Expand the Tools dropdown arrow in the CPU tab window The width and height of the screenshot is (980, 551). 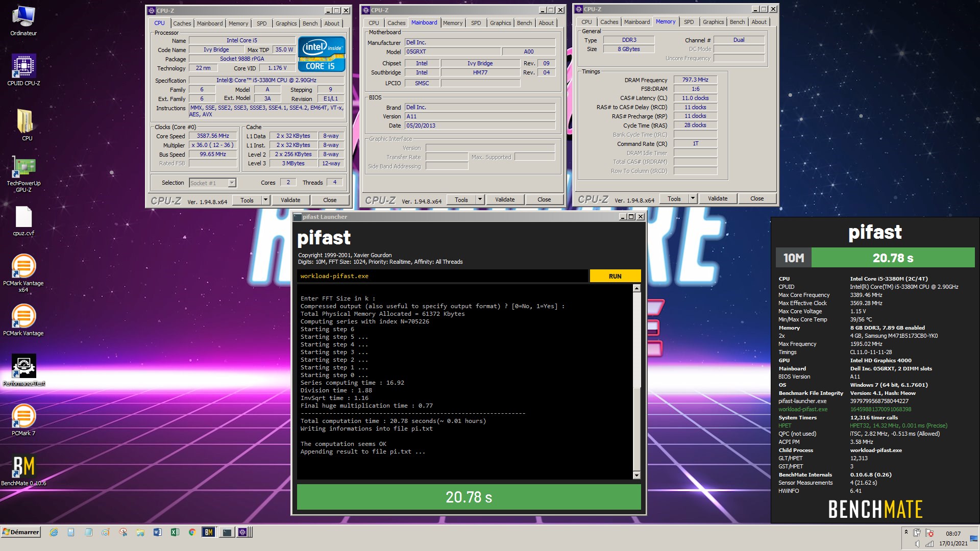pos(265,200)
